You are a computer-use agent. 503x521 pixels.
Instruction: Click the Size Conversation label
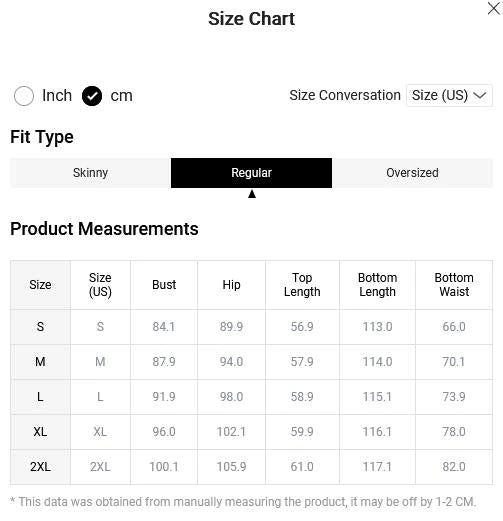[345, 95]
